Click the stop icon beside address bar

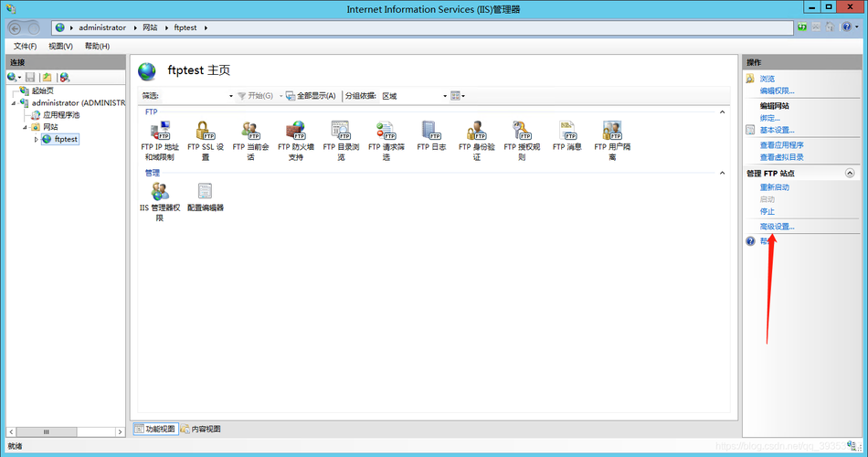[816, 27]
